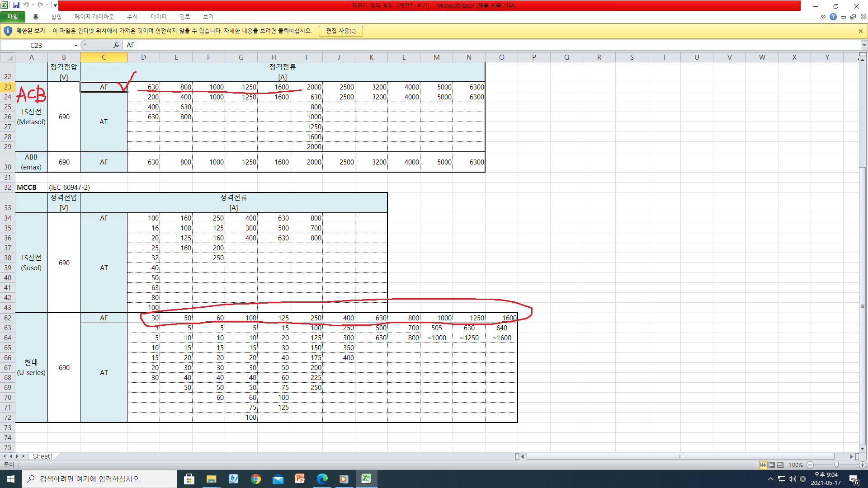Click the insert function fx icon

116,45
